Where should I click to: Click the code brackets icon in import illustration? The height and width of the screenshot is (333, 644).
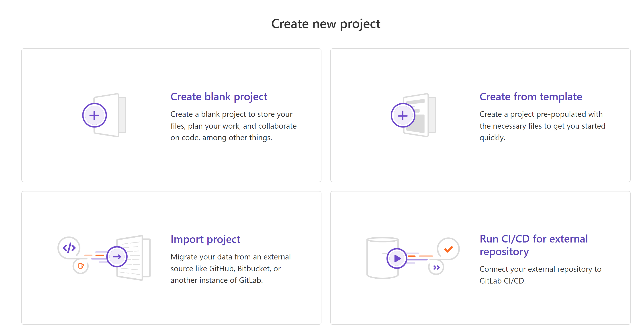(x=69, y=248)
